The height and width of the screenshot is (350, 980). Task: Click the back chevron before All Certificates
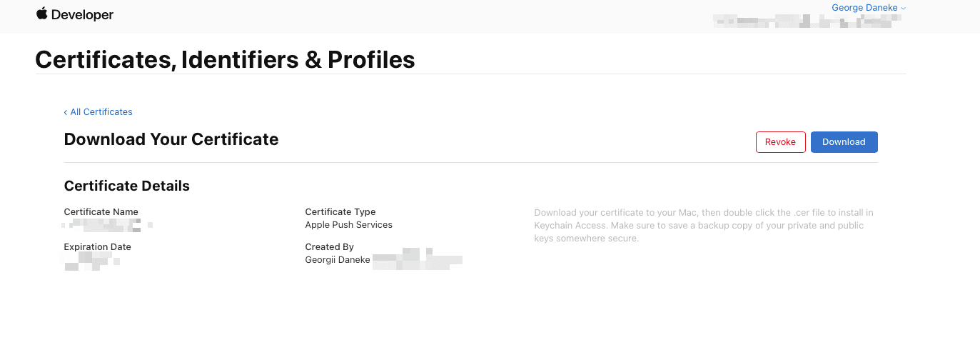coord(66,112)
